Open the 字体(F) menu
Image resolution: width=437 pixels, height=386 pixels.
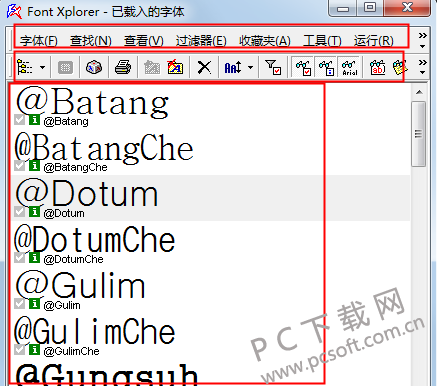click(x=39, y=41)
